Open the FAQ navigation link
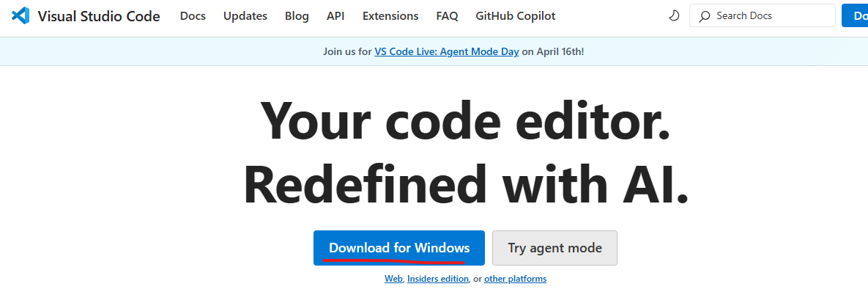Screen dimensions: 868x303 pos(447,16)
